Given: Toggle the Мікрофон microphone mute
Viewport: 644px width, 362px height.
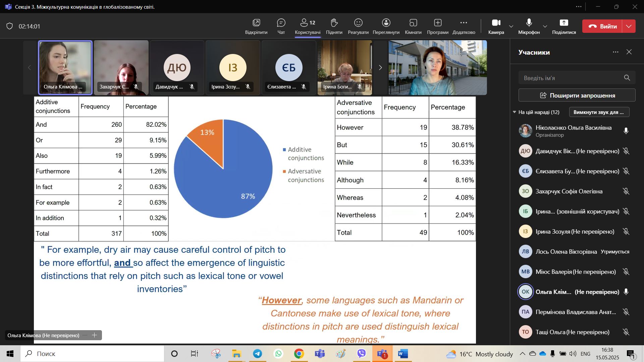Looking at the screenshot, I should [x=529, y=23].
